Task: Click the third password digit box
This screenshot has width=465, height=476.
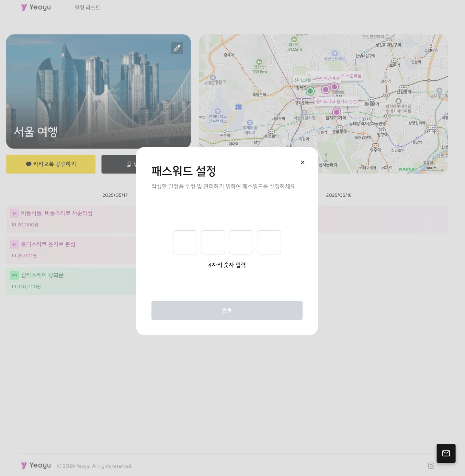Action: pos(241,242)
